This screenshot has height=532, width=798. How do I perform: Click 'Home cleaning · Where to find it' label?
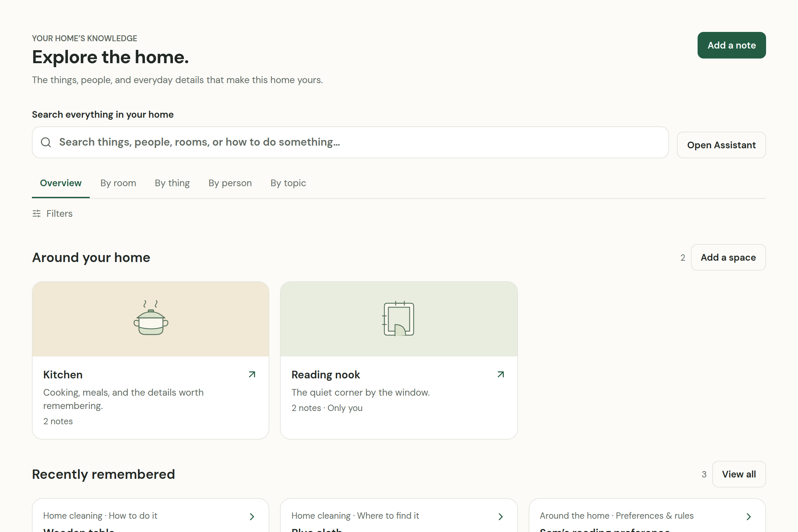point(355,516)
